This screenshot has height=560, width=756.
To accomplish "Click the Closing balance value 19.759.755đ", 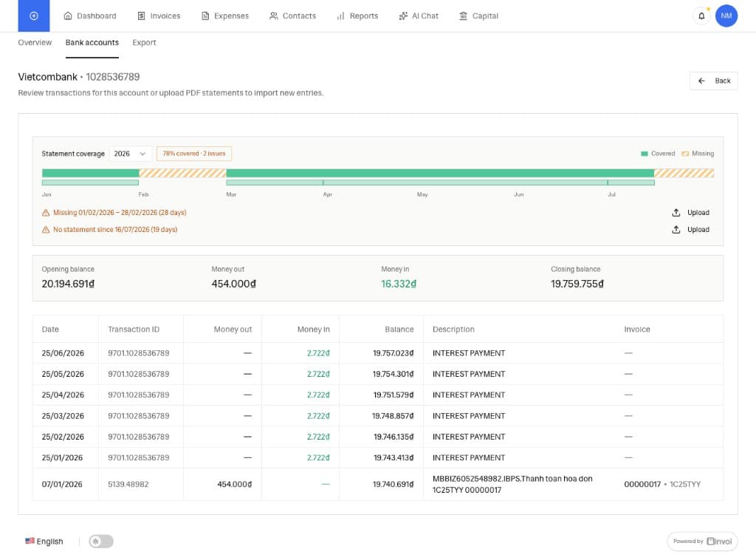I will (577, 284).
